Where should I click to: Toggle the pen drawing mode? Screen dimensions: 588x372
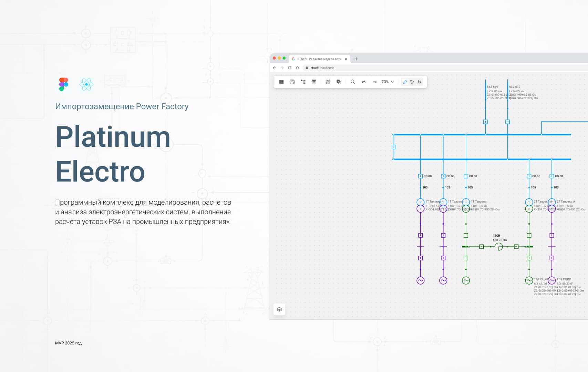pyautogui.click(x=405, y=82)
